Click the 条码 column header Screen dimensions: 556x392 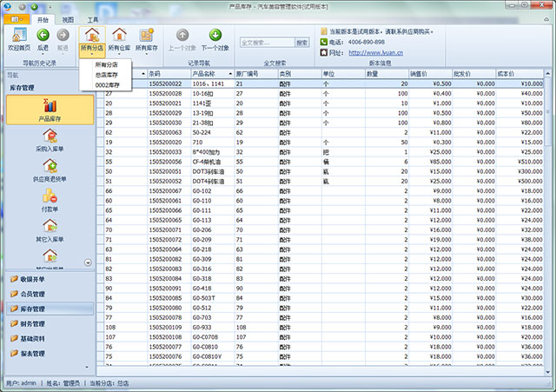169,74
